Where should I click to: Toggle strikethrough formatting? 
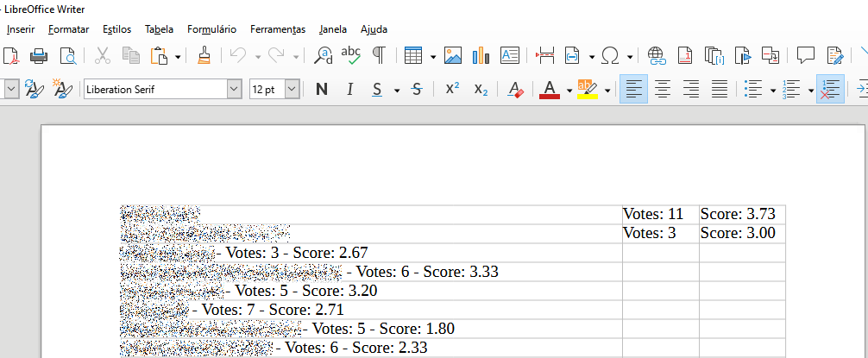pos(417,89)
